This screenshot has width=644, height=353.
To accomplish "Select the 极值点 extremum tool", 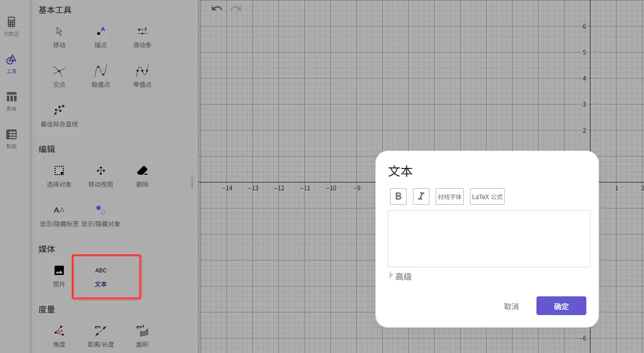I will (101, 76).
